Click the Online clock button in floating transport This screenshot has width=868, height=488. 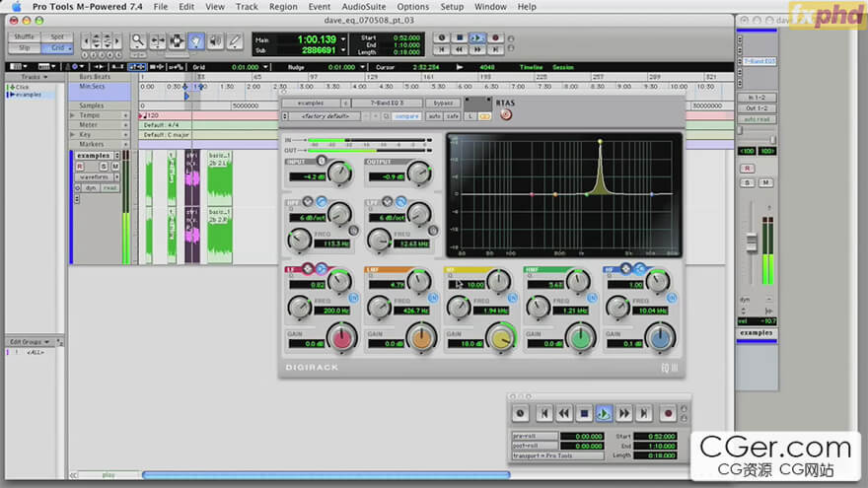point(520,413)
